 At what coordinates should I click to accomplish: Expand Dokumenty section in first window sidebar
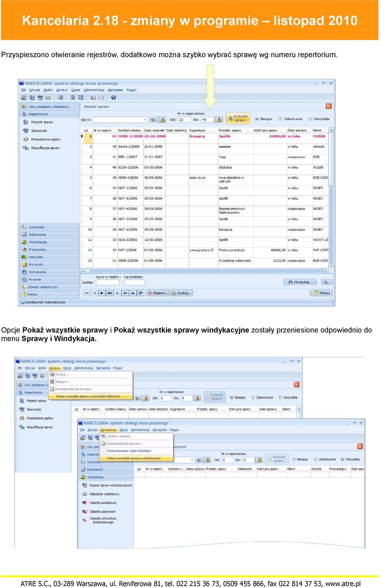[50, 235]
